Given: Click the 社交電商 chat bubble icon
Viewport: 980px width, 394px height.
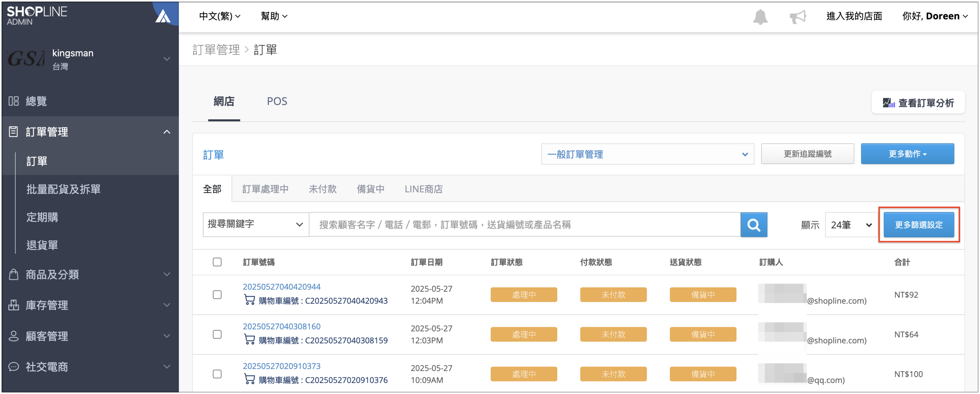Looking at the screenshot, I should pos(14,367).
